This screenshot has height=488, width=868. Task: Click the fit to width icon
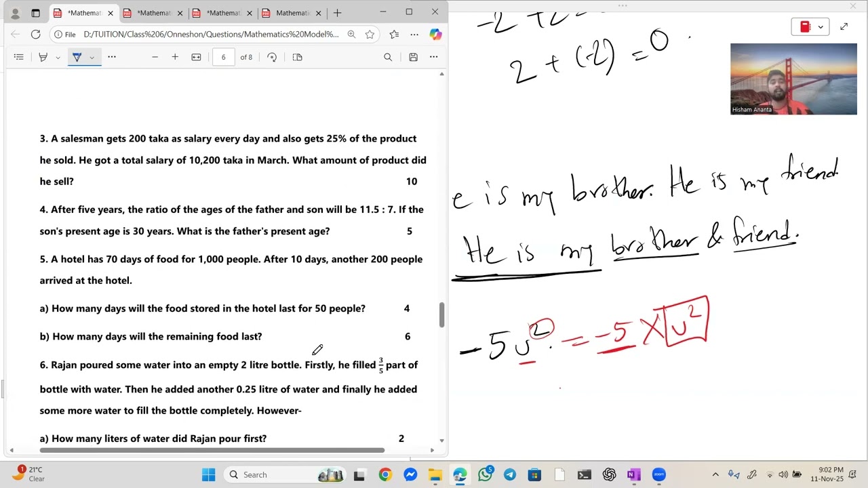coord(196,57)
